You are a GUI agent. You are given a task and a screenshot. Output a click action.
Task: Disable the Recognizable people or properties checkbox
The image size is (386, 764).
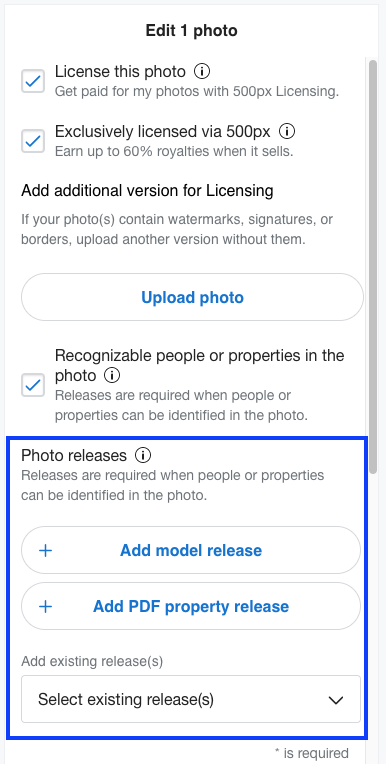click(33, 385)
